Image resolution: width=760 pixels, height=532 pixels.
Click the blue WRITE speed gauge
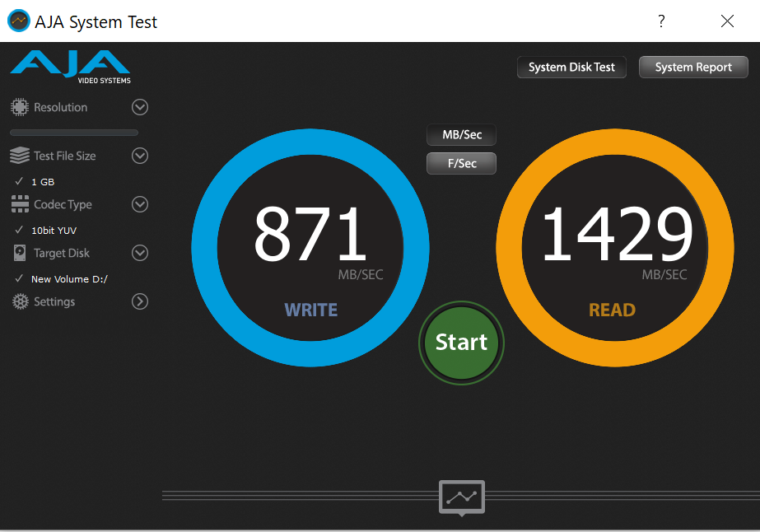tap(310, 248)
